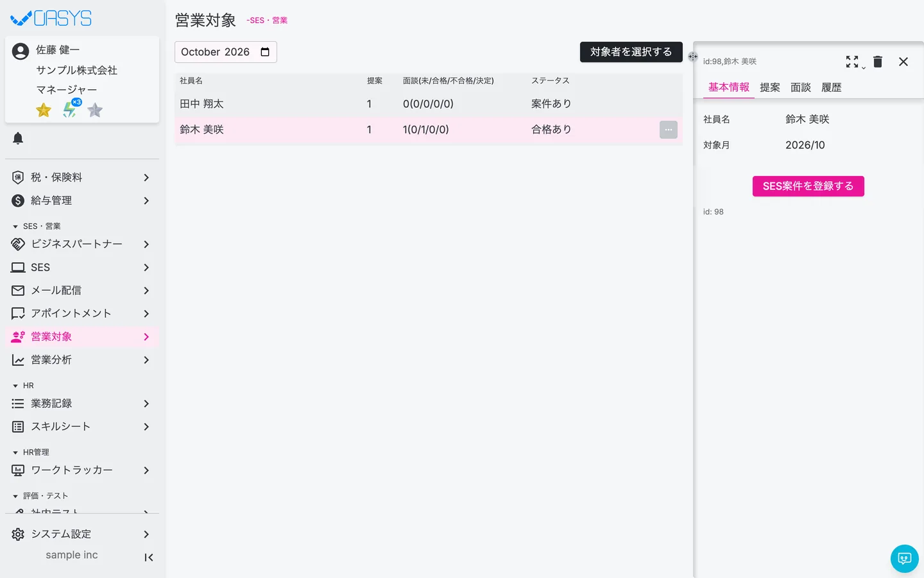Click the ワークトラッカー monitor icon
Image resolution: width=924 pixels, height=578 pixels.
pos(18,470)
